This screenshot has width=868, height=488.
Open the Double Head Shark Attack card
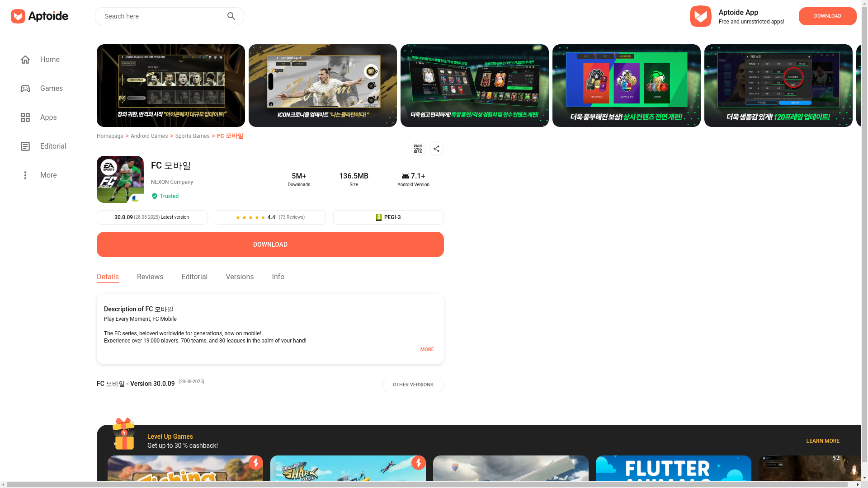[348, 469]
